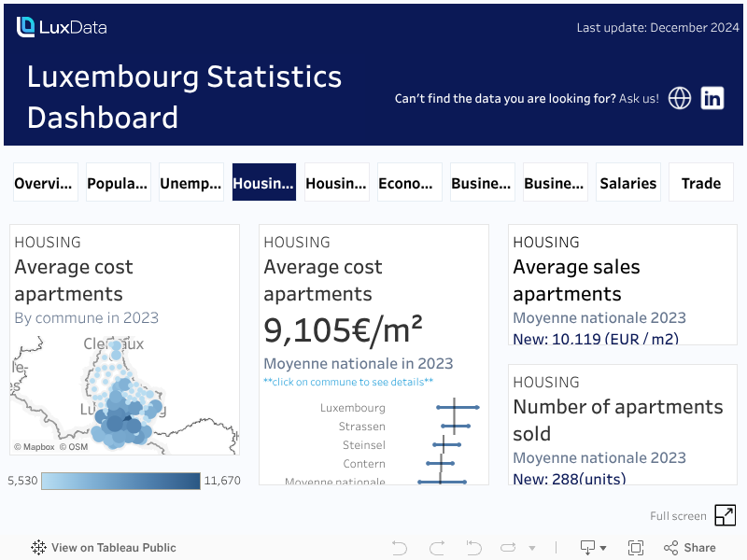Click the blue color legend gradient bar

(121, 481)
